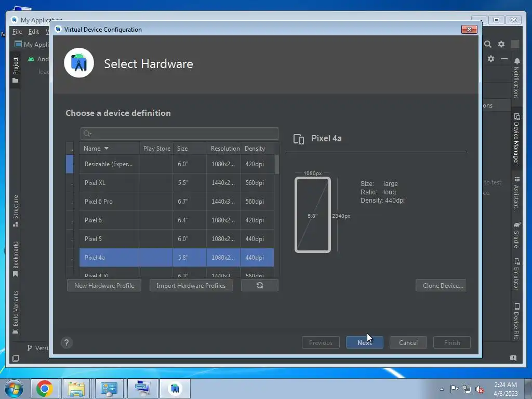Launch Chrome from the taskbar
The width and height of the screenshot is (532, 399).
click(x=45, y=389)
